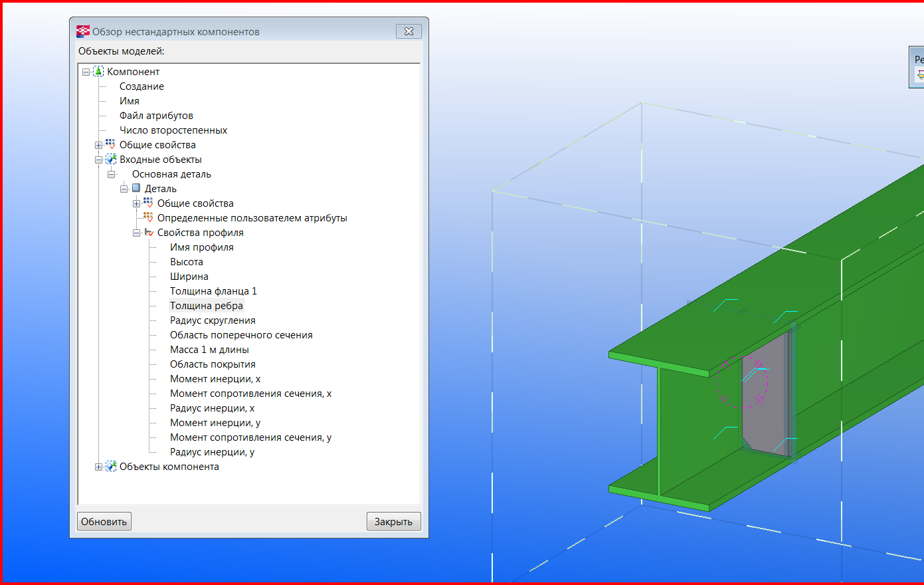This screenshot has width=924, height=585.
Task: Click the Общие свойства icon under Деталь
Action: pos(148,203)
